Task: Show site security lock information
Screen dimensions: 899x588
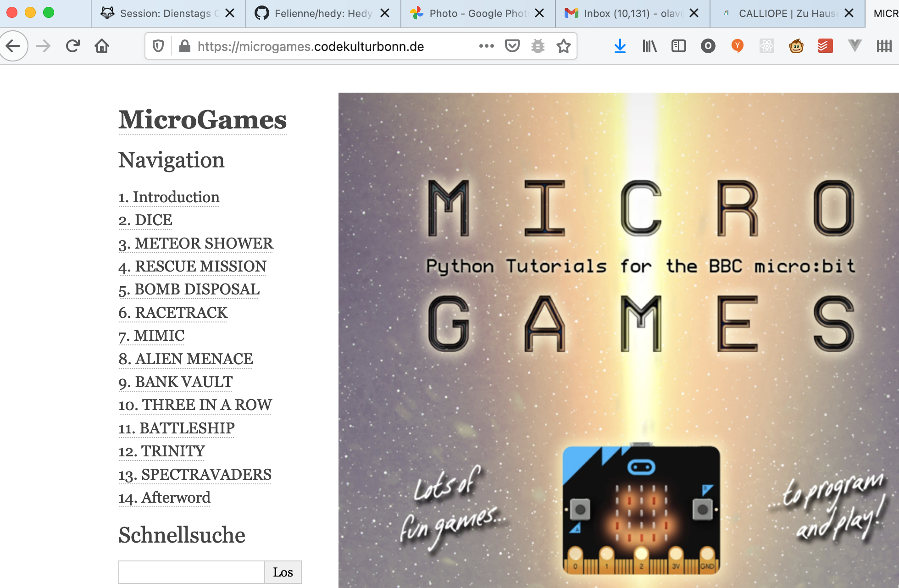Action: tap(185, 46)
